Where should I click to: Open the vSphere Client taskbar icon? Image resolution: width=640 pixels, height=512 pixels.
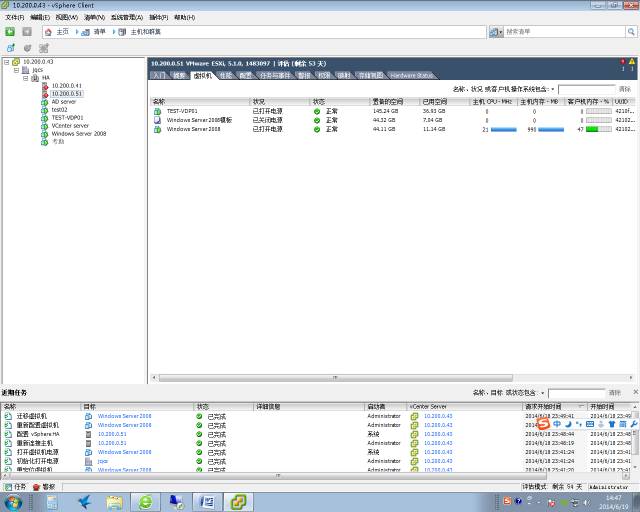click(239, 502)
